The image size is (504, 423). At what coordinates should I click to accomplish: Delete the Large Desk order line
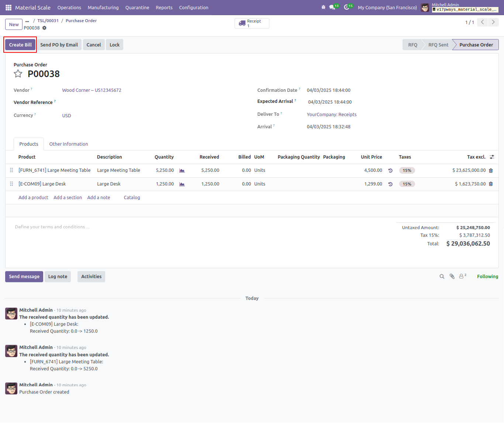491,184
